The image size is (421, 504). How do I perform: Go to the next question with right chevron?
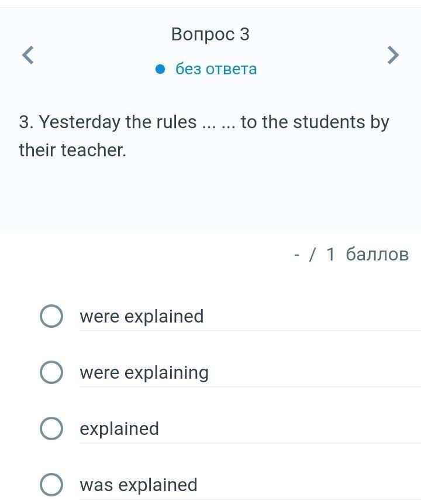(x=393, y=55)
